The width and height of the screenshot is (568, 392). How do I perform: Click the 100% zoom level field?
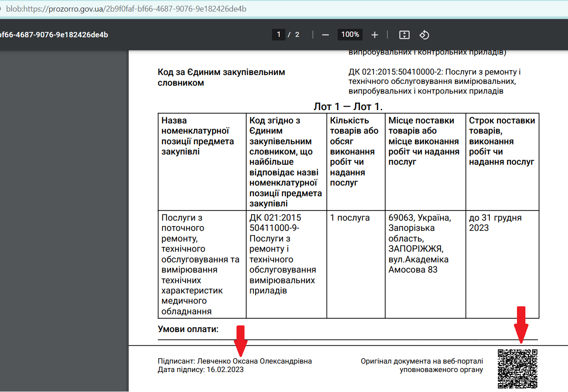[x=350, y=35]
